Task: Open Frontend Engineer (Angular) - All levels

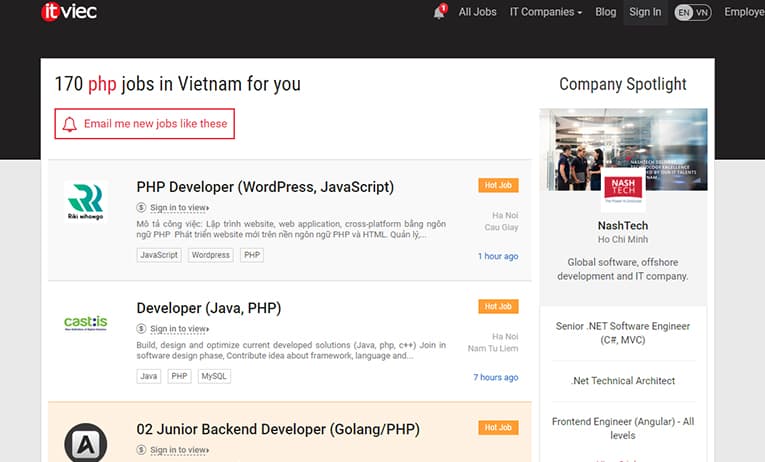Action: tap(623, 428)
